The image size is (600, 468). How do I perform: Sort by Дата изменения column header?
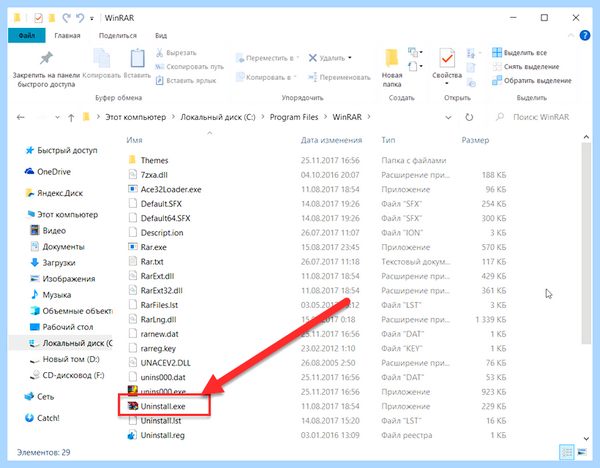(x=331, y=140)
